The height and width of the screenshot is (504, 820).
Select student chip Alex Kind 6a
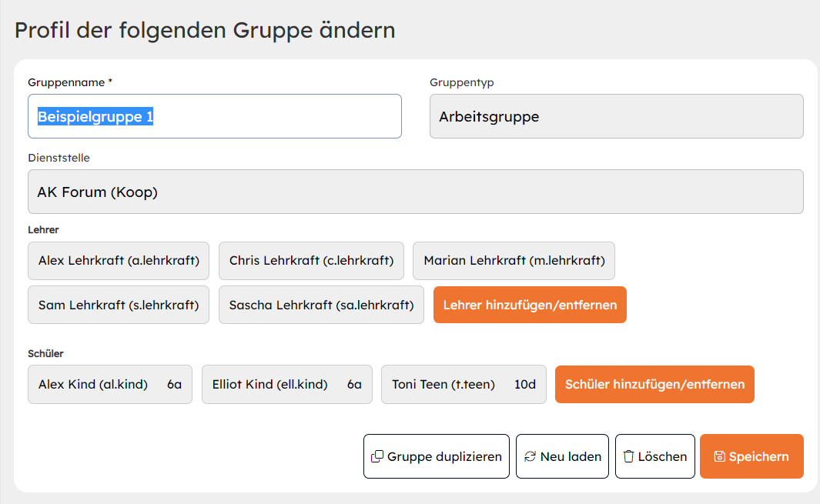pyautogui.click(x=110, y=384)
